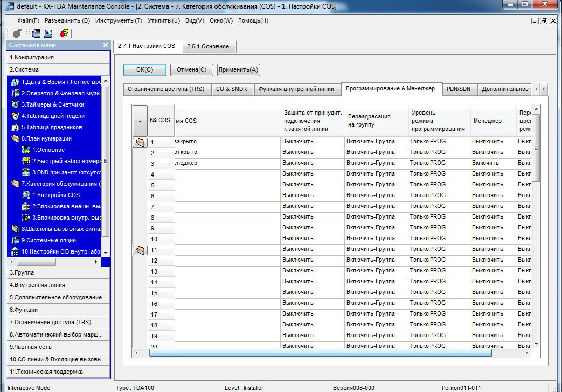Click the Менеджер cell Включить in row 3
Screen dimensions: 562x392
click(493, 163)
